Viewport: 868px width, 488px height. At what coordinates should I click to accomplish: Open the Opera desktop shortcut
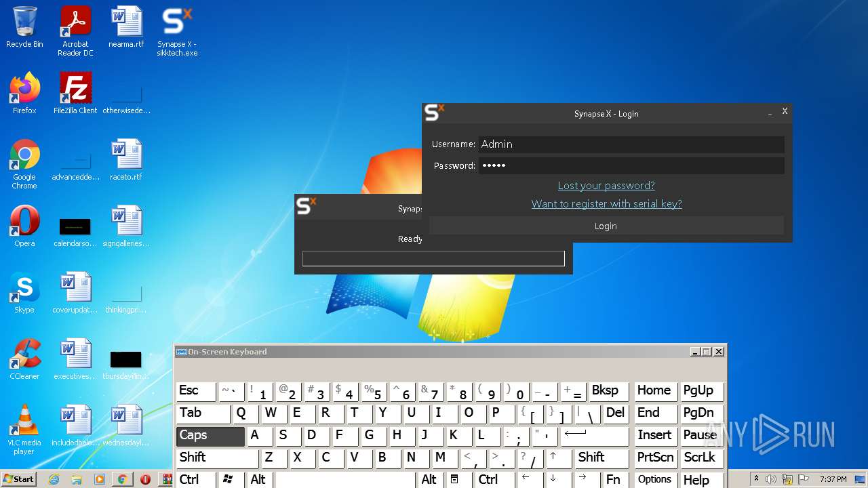tap(24, 226)
